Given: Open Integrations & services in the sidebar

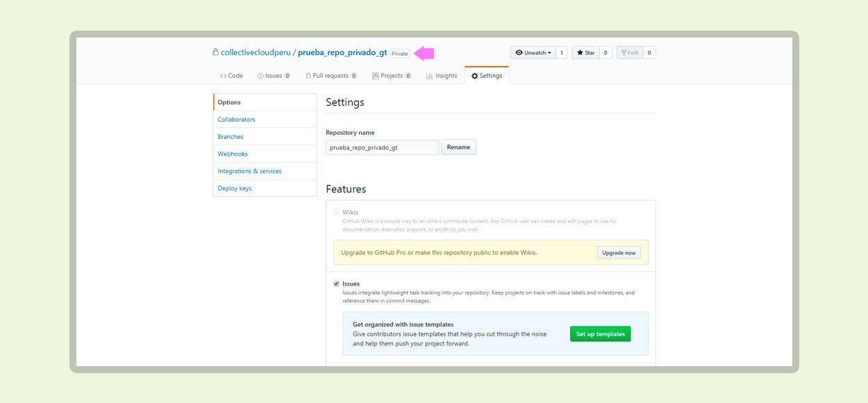Looking at the screenshot, I should coord(265,171).
